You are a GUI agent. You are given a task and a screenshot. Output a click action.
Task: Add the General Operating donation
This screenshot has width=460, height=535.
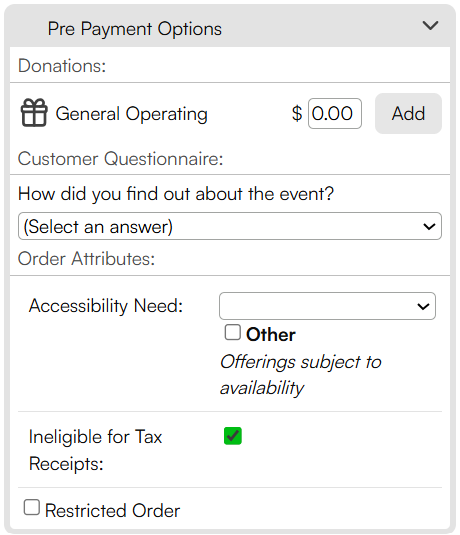[408, 114]
